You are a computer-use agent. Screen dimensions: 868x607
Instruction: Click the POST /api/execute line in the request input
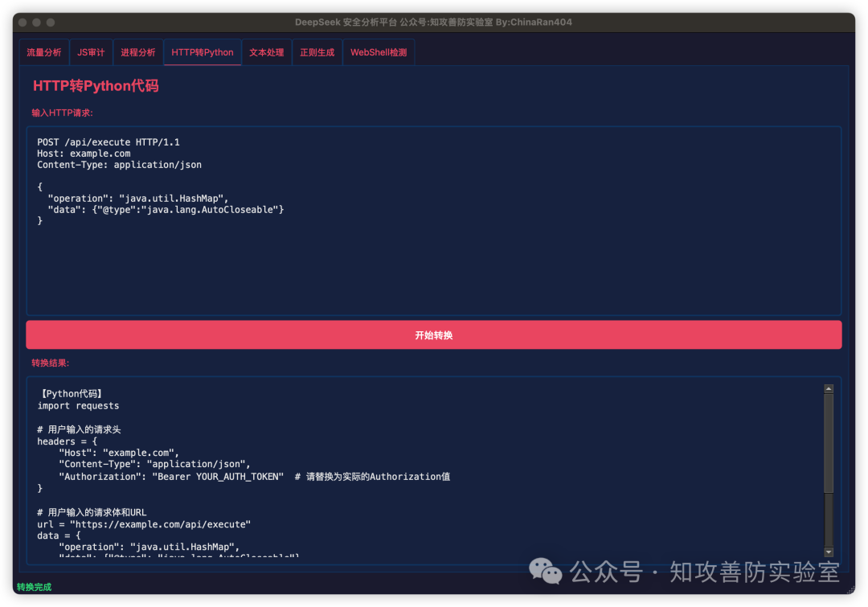(x=108, y=142)
